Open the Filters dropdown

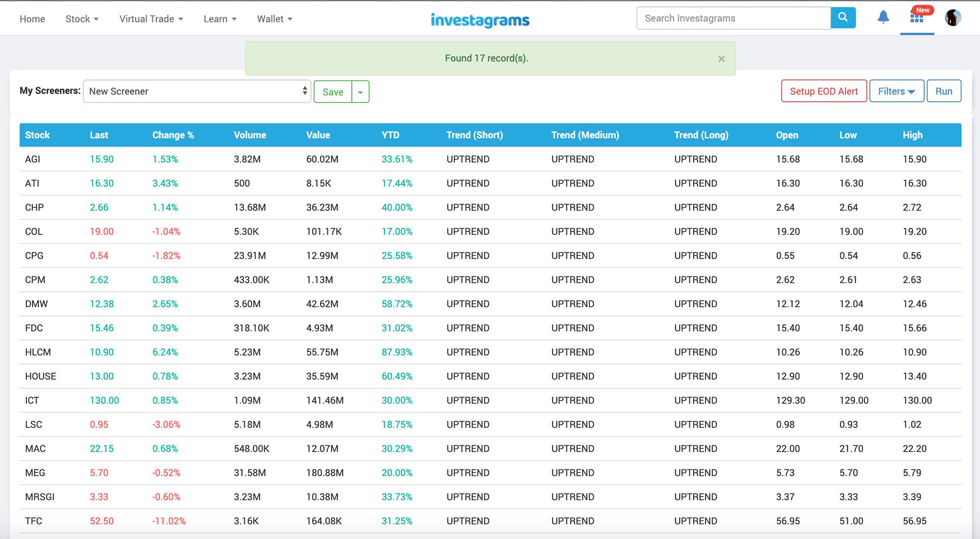tap(896, 91)
